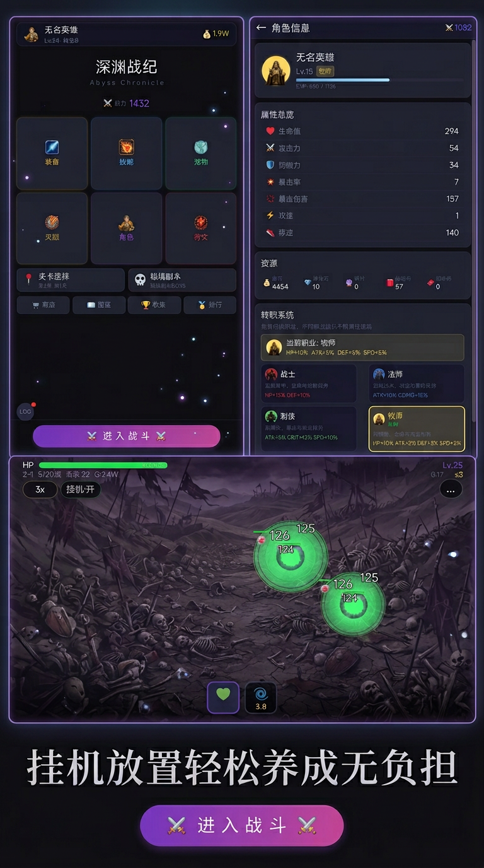Open the stage selection with red pin
Image resolution: width=484 pixels, height=868 pixels.
point(71,280)
